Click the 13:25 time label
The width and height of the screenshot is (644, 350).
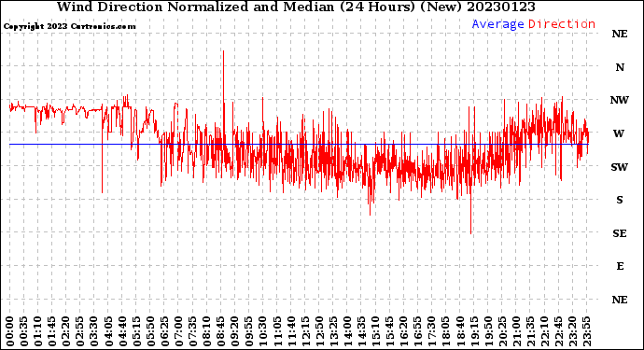(333, 332)
